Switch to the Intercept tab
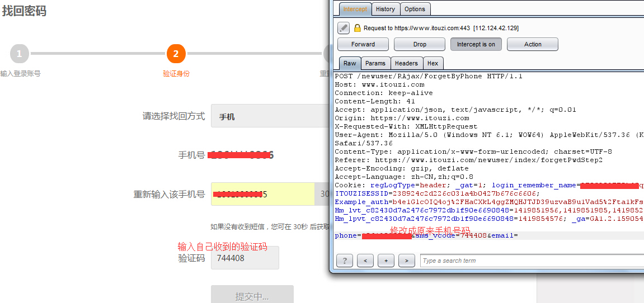This screenshot has height=303, width=644. [355, 9]
